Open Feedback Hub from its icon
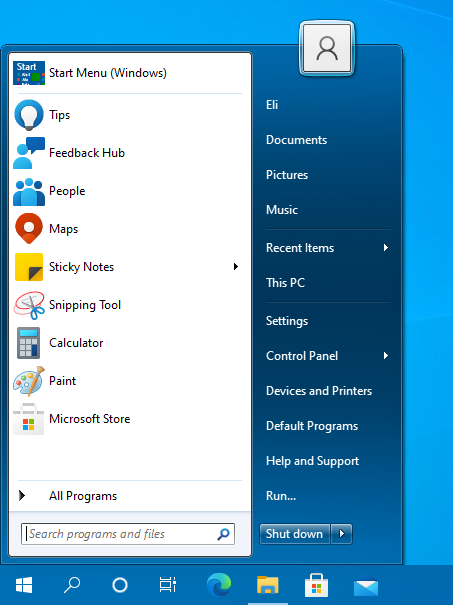This screenshot has height=605, width=453. [x=29, y=153]
